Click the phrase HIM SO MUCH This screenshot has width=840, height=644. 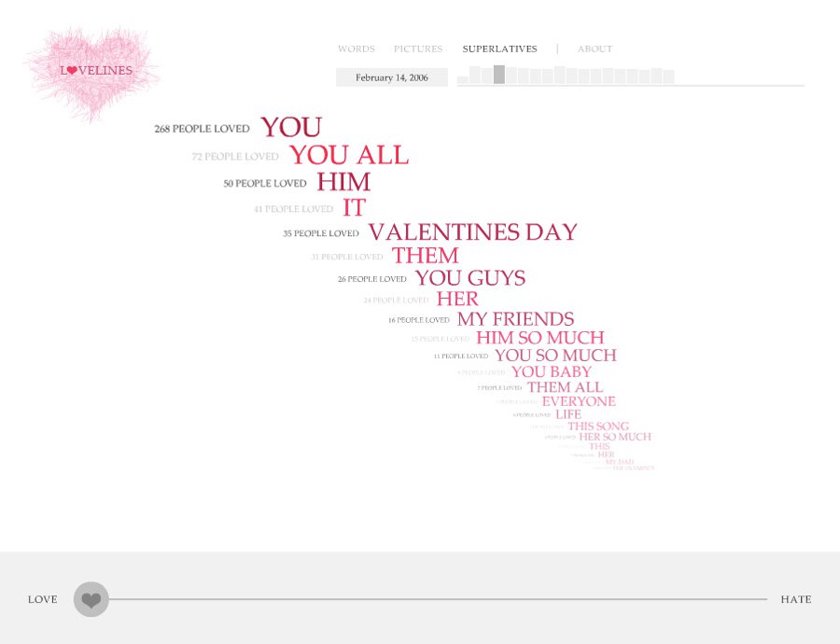[539, 338]
